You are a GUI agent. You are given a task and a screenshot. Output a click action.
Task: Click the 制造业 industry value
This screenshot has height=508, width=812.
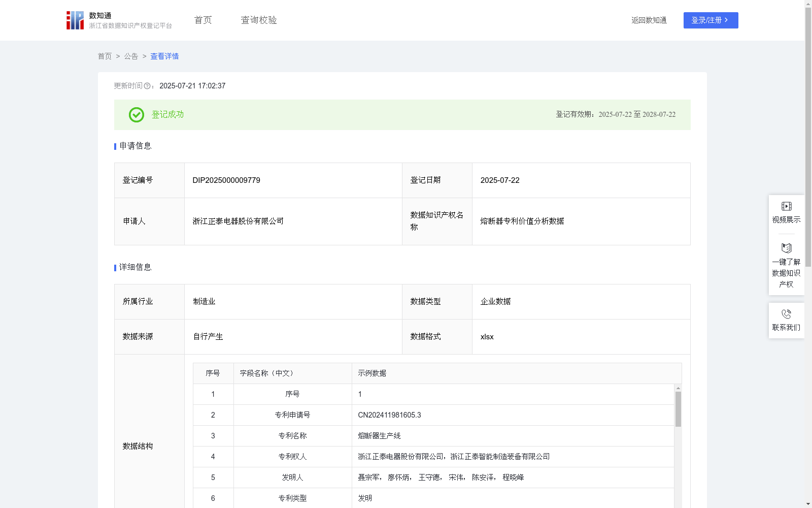point(204,302)
